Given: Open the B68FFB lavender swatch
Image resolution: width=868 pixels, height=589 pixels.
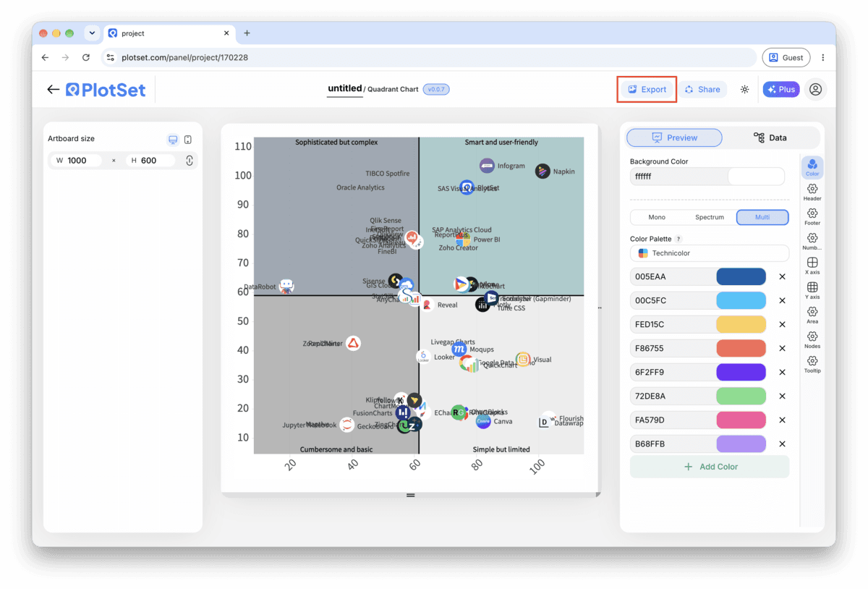Looking at the screenshot, I should (x=741, y=444).
